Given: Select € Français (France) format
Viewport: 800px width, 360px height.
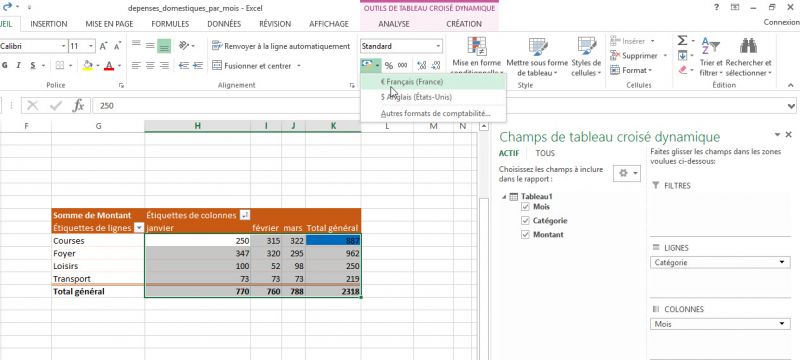Looking at the screenshot, I should click(x=433, y=82).
